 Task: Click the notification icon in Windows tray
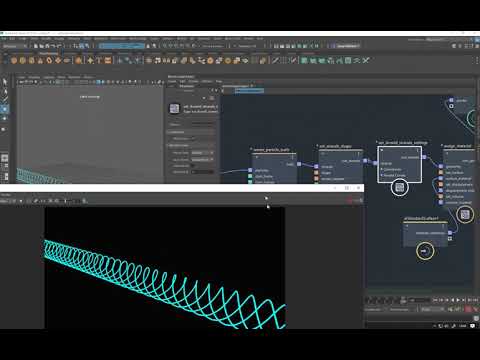(473, 326)
